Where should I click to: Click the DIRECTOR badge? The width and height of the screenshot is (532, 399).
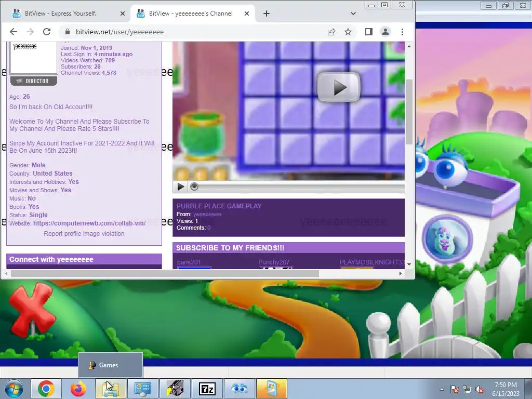click(x=34, y=81)
